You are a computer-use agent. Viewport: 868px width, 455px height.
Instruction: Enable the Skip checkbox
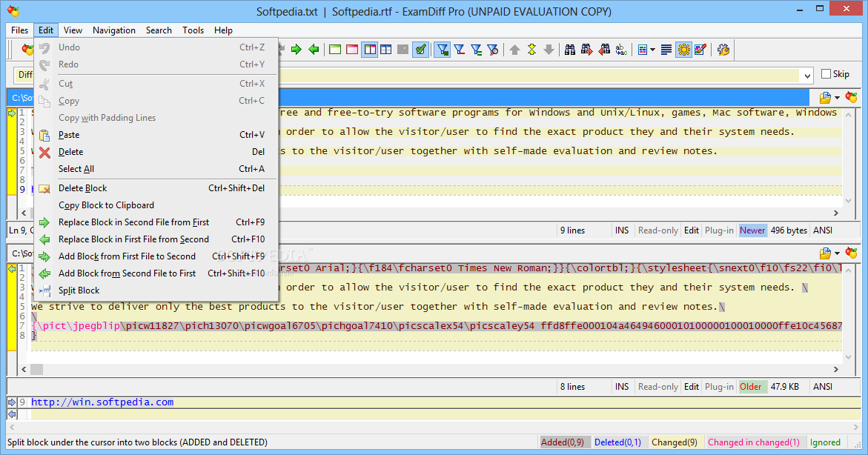pyautogui.click(x=826, y=73)
